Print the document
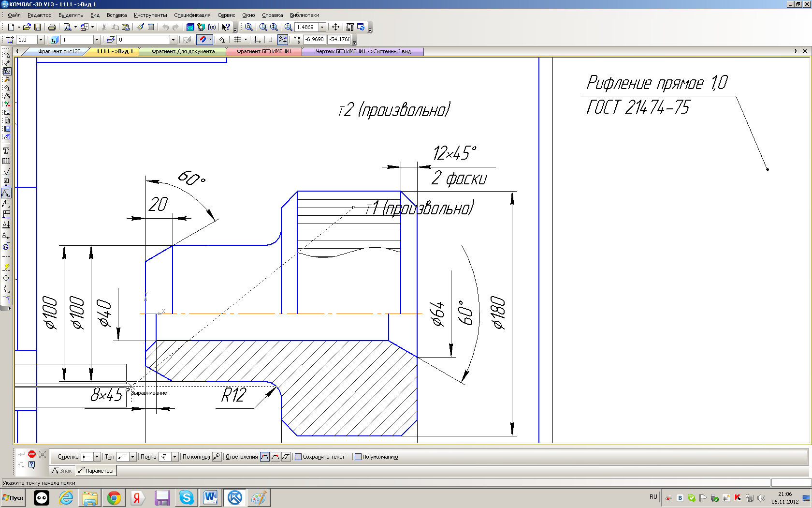 click(52, 27)
